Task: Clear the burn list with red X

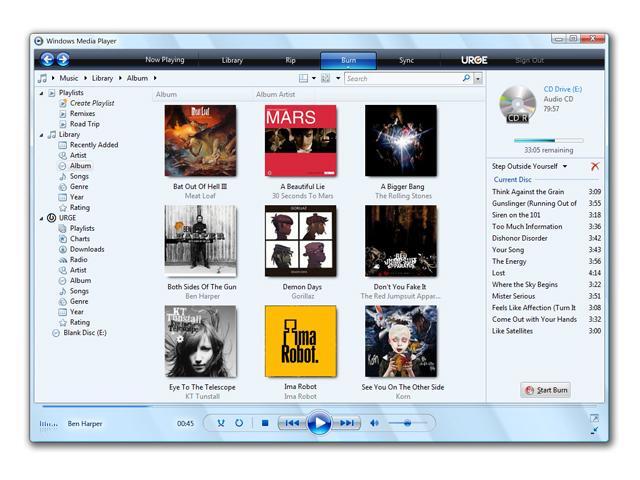Action: click(x=595, y=166)
